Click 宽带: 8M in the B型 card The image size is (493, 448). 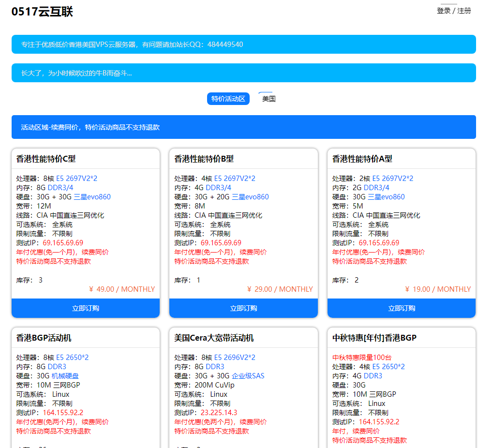pos(190,206)
